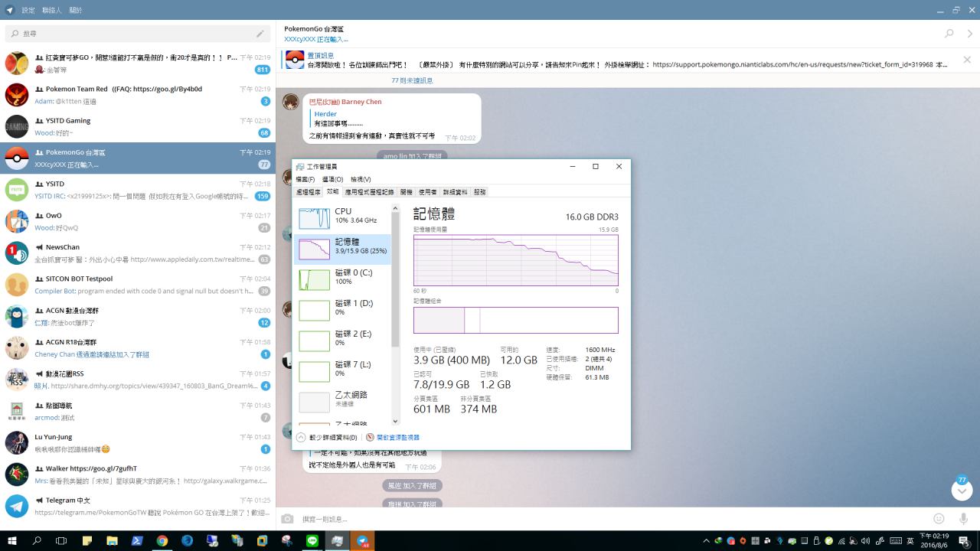Open LINE app from the taskbar
This screenshot has width=980, height=551.
(x=312, y=540)
